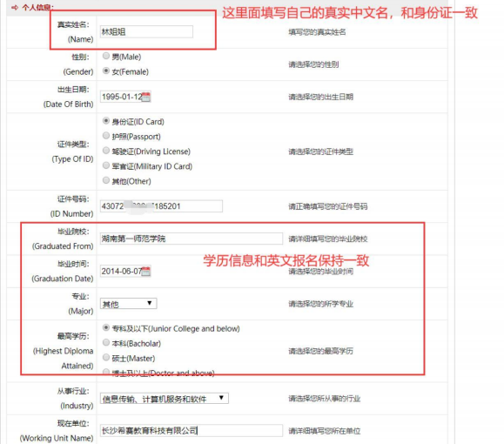
Task: Click the (Industry) field label
Action: [77, 406]
